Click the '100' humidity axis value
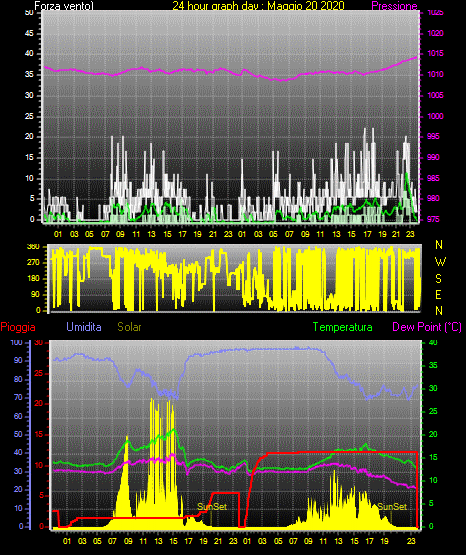 click(x=17, y=343)
